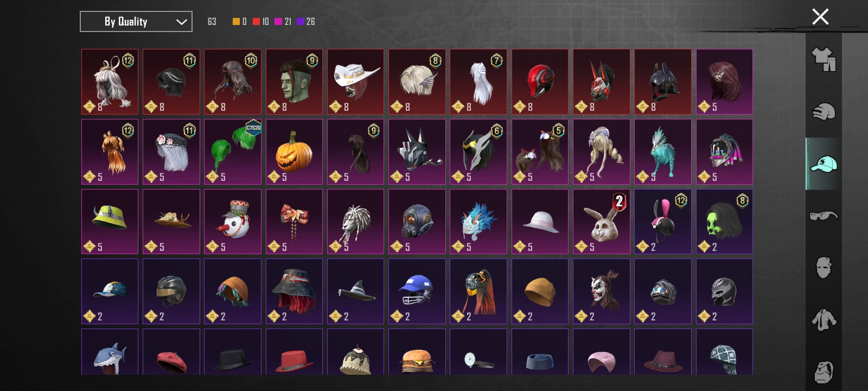The width and height of the screenshot is (868, 391).
Task: Select the helmet category icon
Action: [x=824, y=111]
